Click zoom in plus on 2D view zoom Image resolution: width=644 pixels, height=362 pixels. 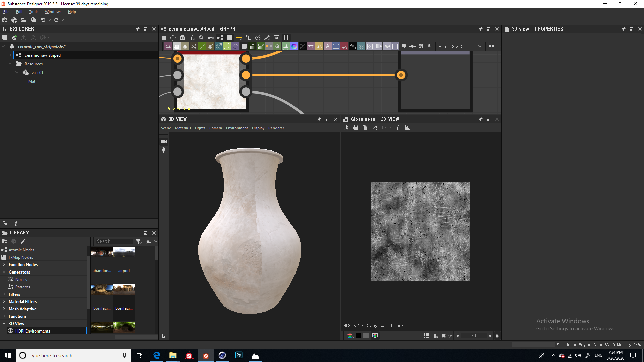490,336
